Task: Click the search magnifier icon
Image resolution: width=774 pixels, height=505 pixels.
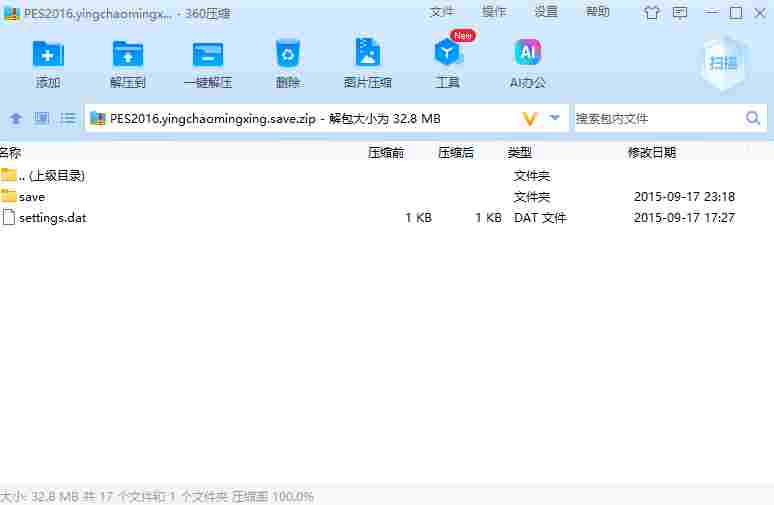Action: point(753,118)
